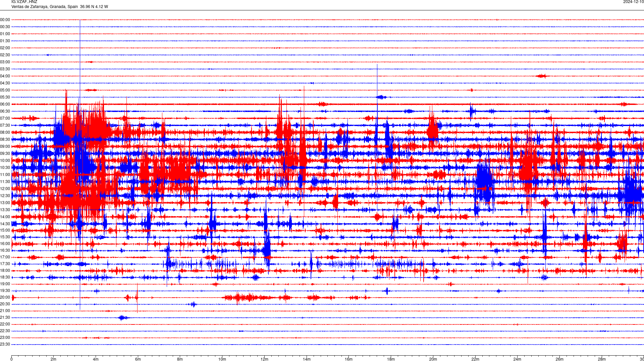The image size is (644, 362).
Task: Select the 15:30 time label
Action: click(5, 237)
